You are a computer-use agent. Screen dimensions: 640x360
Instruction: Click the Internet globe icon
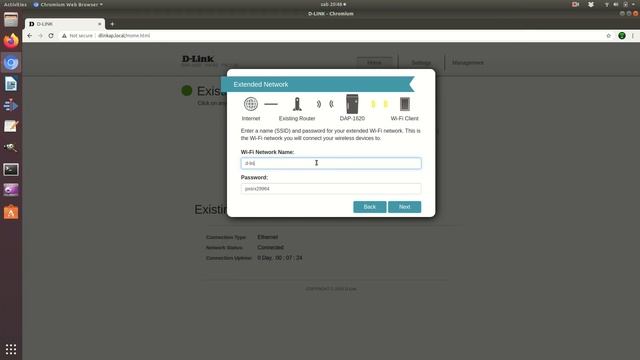(x=251, y=104)
